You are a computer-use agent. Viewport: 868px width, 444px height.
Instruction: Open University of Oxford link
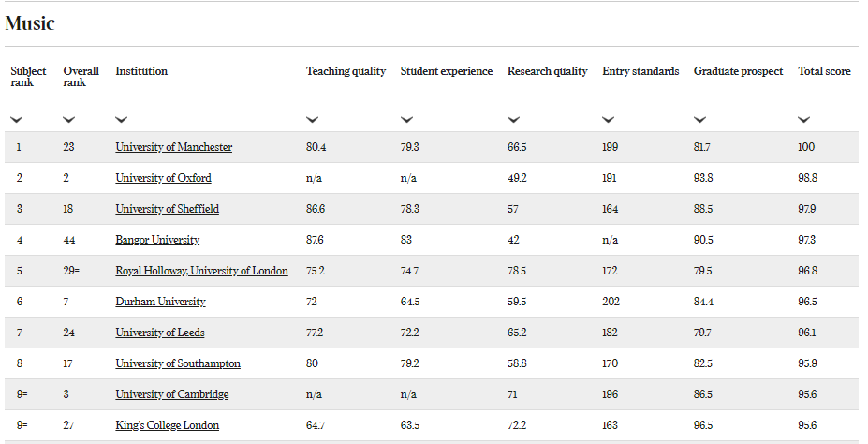[163, 178]
